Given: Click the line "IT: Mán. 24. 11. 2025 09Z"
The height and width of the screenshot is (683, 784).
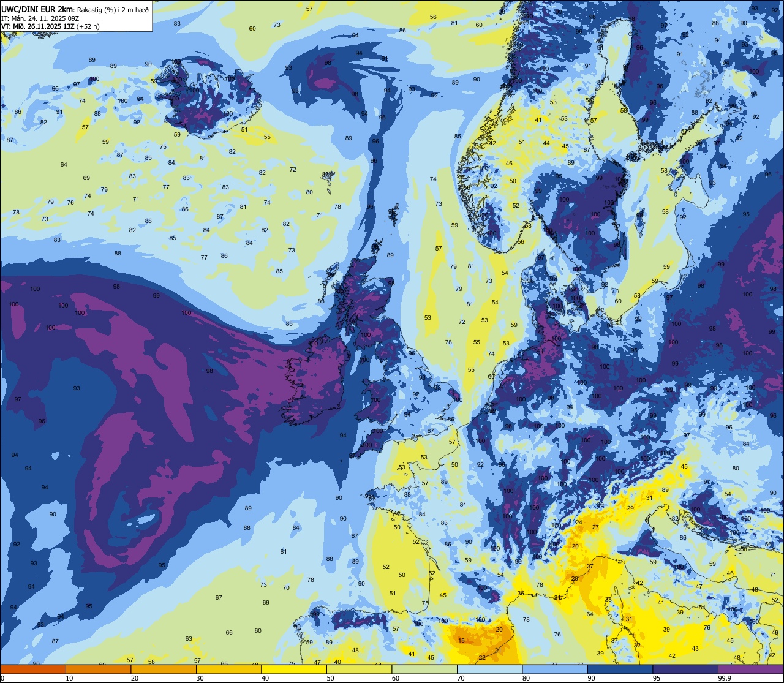Looking at the screenshot, I should (x=39, y=18).
